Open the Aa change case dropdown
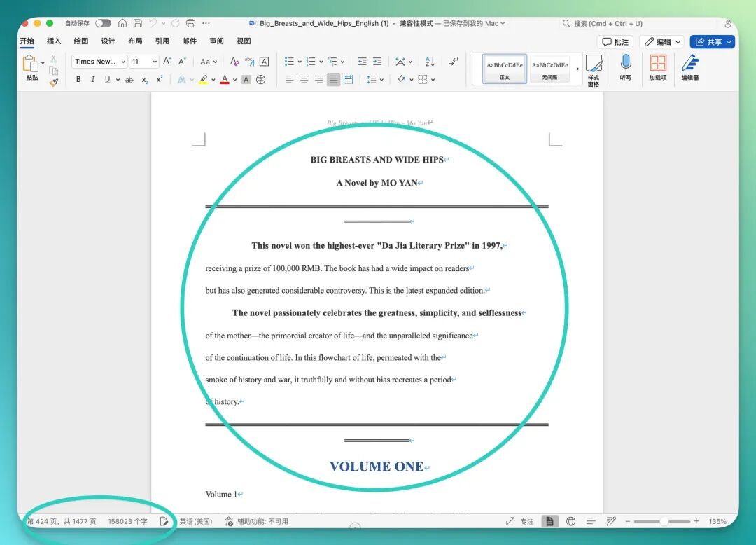Screen dimensions: 756x545 (209, 61)
